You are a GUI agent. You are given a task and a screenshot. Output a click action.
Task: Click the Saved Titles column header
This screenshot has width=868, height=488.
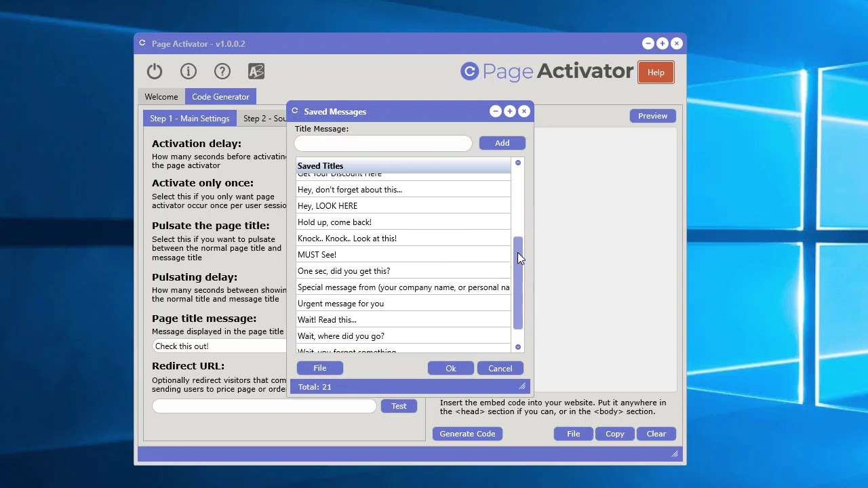tap(403, 166)
